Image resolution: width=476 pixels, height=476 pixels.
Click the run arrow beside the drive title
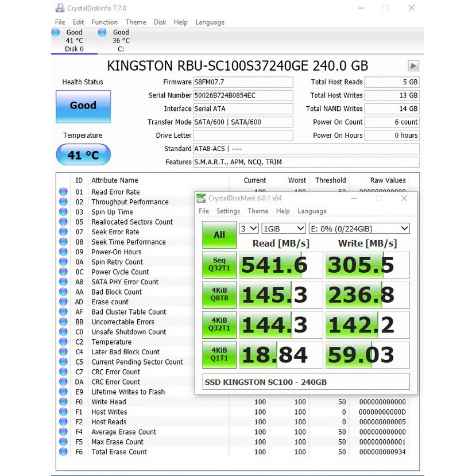click(x=413, y=65)
